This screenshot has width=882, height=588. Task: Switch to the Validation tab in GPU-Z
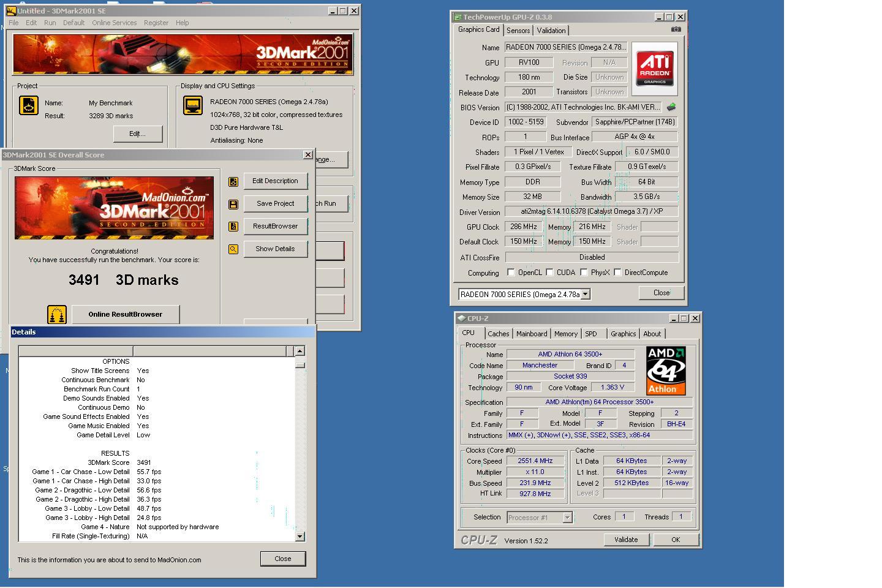pyautogui.click(x=551, y=31)
